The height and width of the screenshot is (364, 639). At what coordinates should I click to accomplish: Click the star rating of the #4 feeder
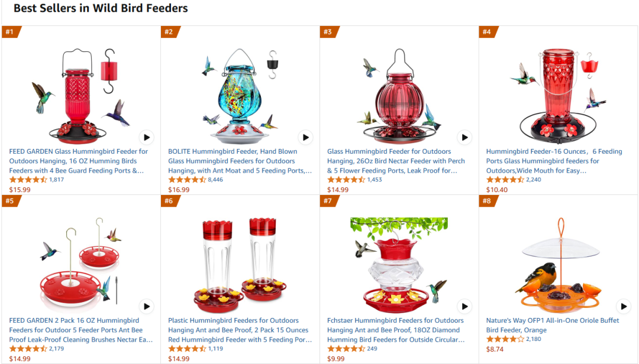click(x=505, y=180)
